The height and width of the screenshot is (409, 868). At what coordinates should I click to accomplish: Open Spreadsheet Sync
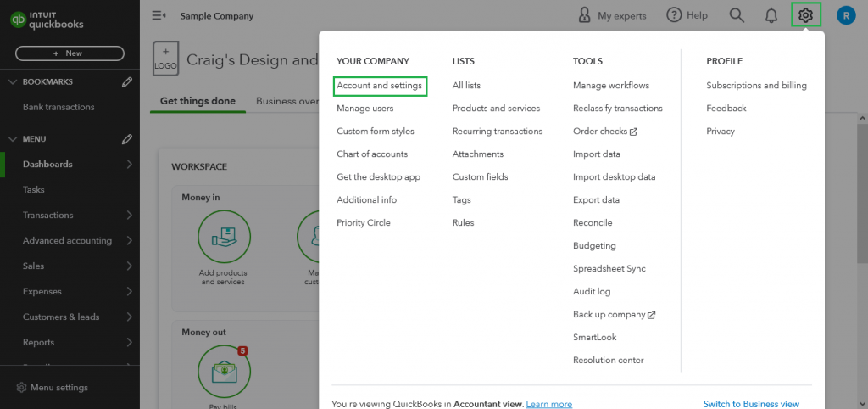point(609,269)
